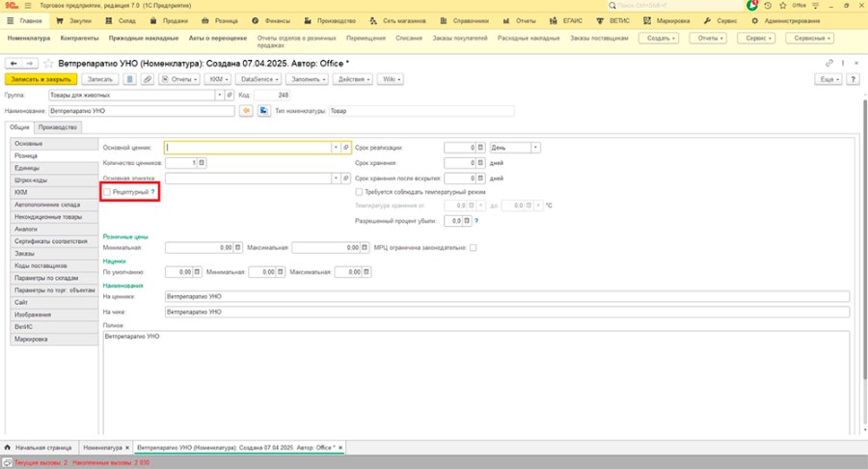Click the Записать button
The image size is (868, 469).
point(99,79)
